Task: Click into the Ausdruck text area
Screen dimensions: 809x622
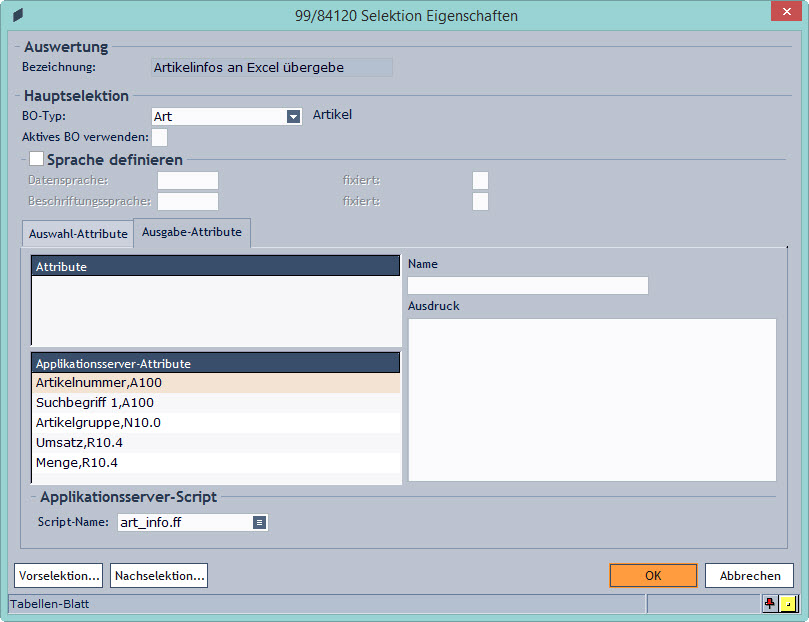Action: pyautogui.click(x=592, y=400)
